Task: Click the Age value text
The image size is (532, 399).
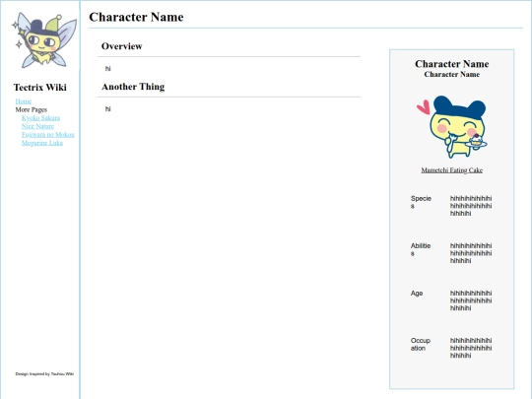Action: tap(471, 300)
